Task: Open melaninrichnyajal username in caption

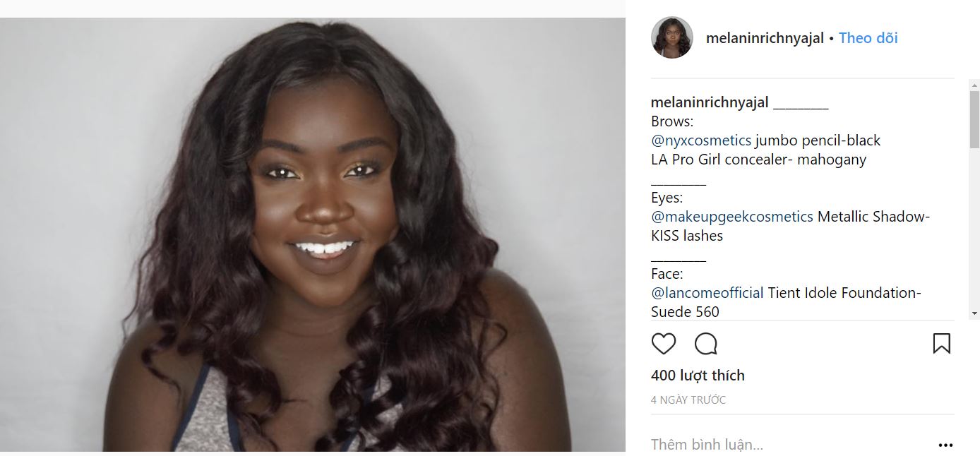Action: 710,102
